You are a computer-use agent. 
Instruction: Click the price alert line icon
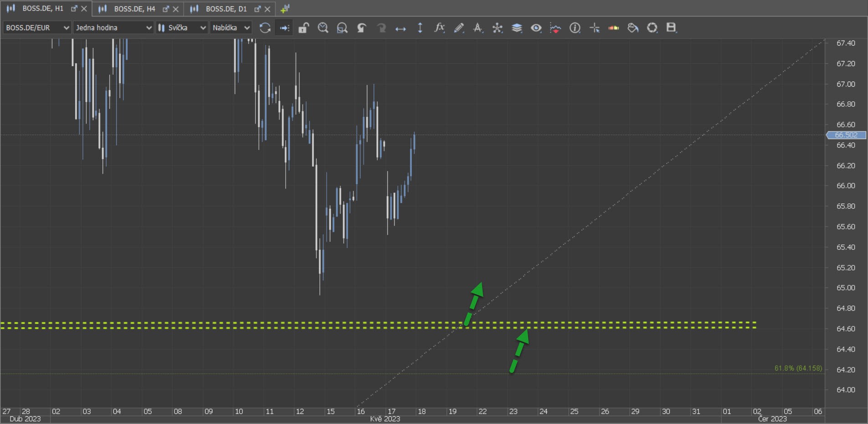point(555,28)
